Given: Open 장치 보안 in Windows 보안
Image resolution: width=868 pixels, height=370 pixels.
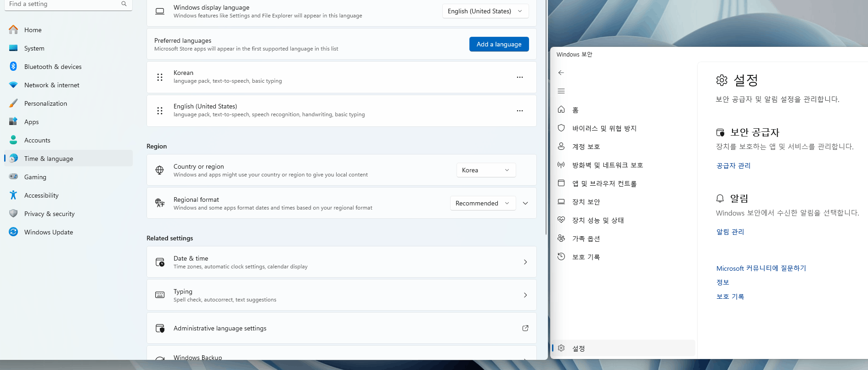Looking at the screenshot, I should click(x=624, y=202).
